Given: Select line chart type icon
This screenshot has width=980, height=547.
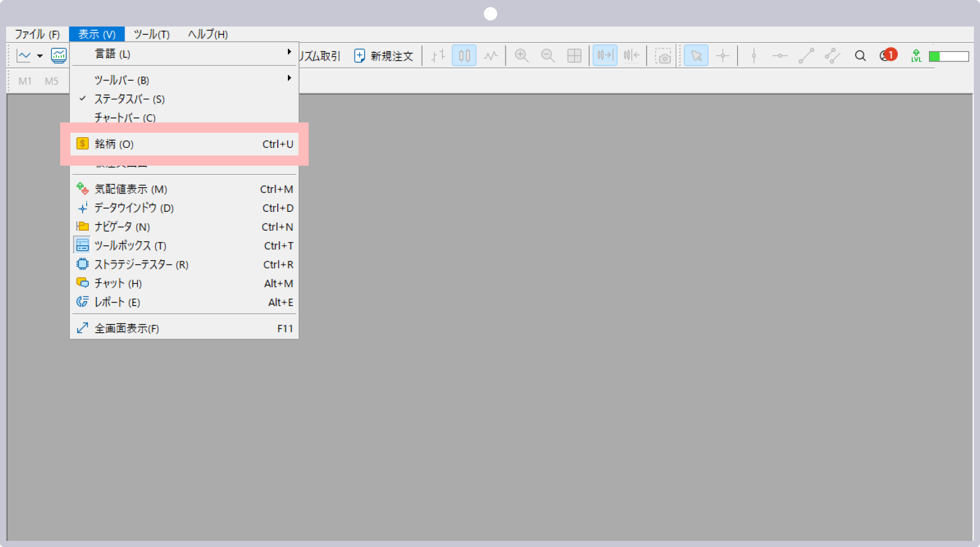Looking at the screenshot, I should 491,56.
